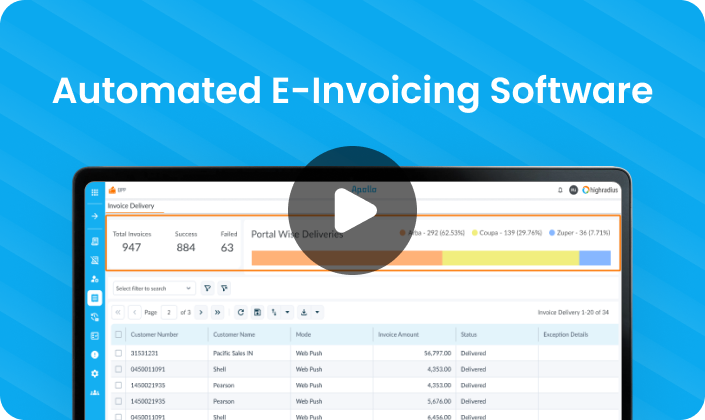Apply filter using the funnel icon
705x420 pixels.
[x=208, y=288]
